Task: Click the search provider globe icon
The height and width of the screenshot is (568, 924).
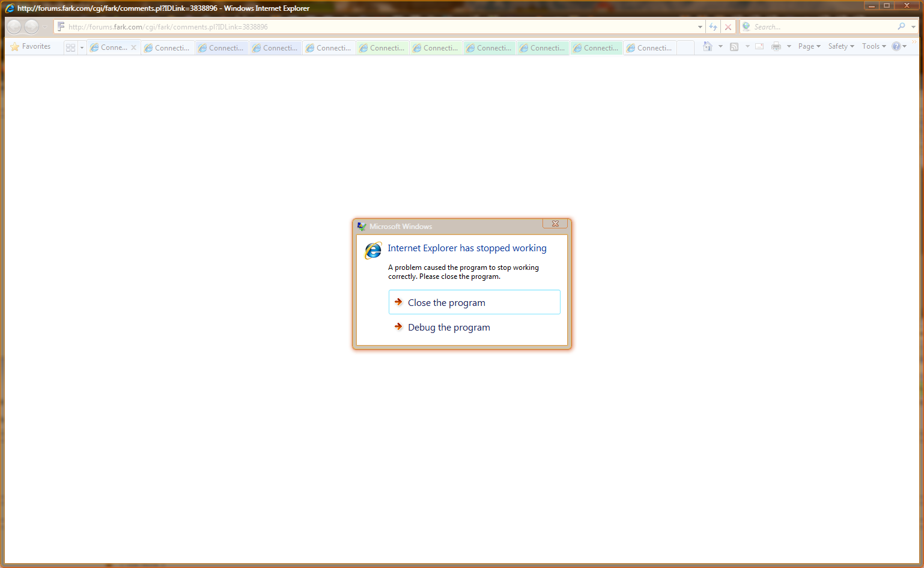Action: coord(746,26)
